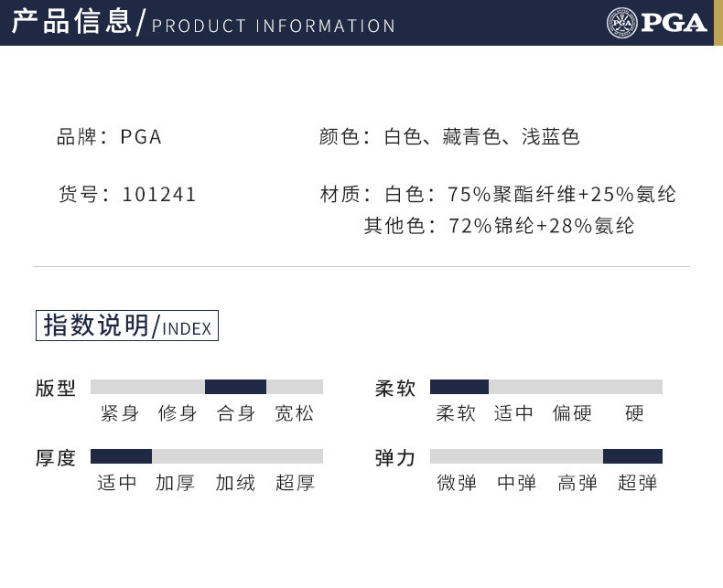This screenshot has height=588, width=723.
Task: Click the 品牌: PGA brand text
Action: pos(109,137)
